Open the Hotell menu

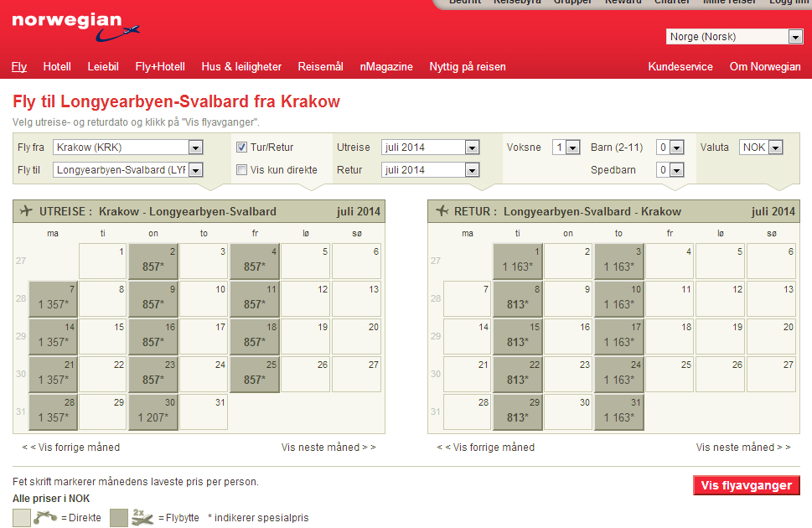click(x=57, y=66)
